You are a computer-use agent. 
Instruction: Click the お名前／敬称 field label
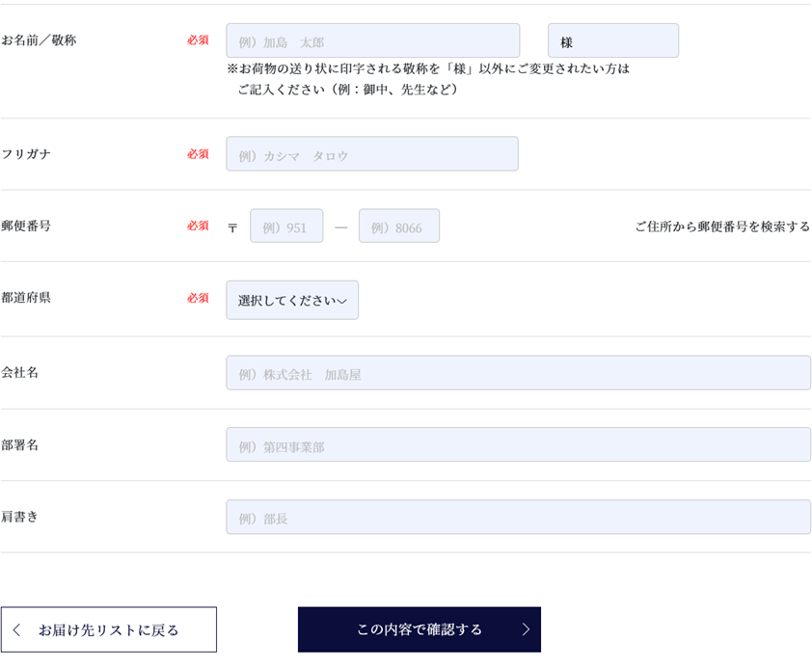coord(39,40)
